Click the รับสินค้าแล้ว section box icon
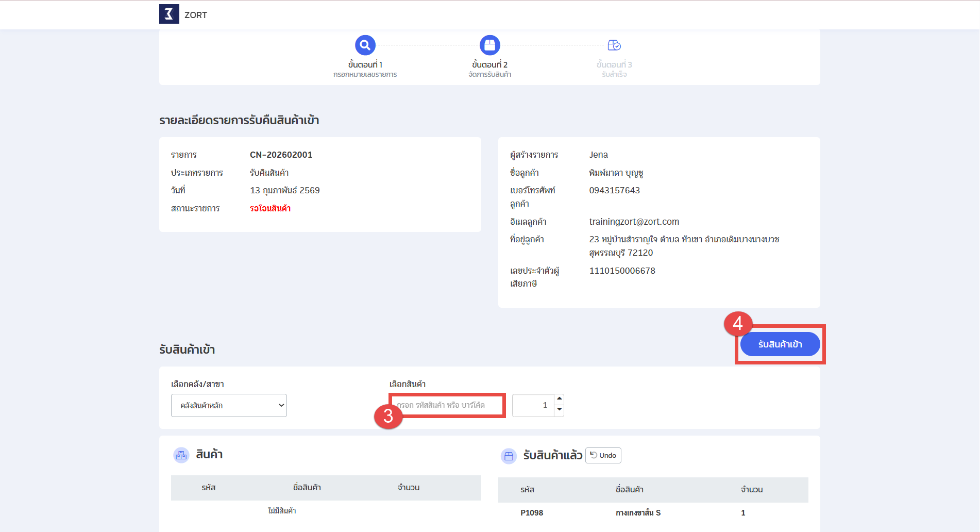 [509, 456]
